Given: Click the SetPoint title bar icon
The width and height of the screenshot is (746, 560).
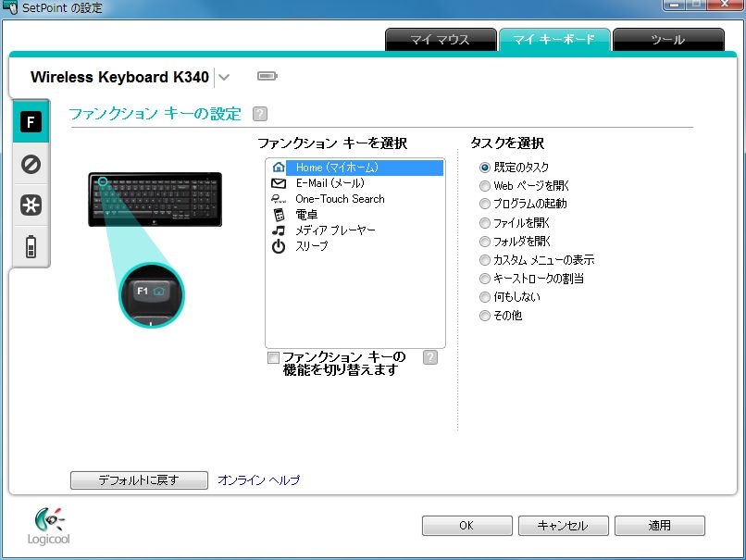Looking at the screenshot, I should [x=10, y=7].
